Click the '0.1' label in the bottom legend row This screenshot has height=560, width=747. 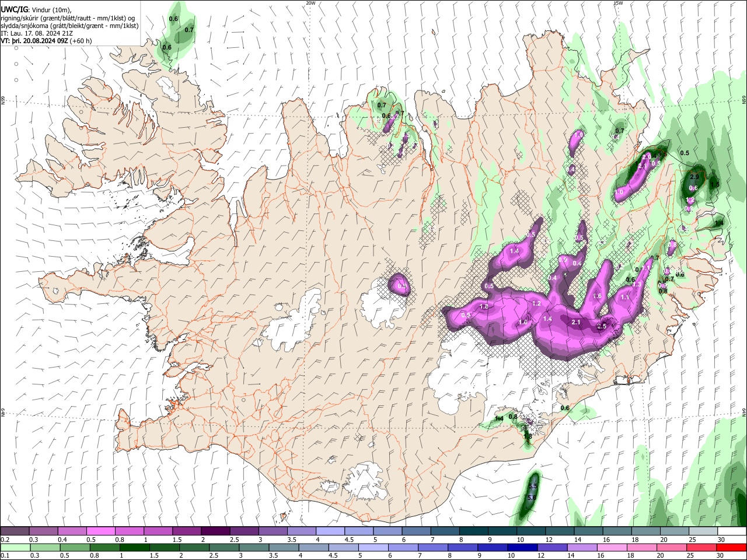click(4, 555)
